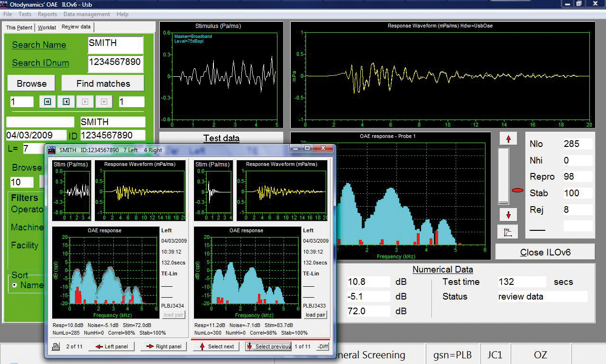Click the printer icon in comparison window
606x364 pixels.
point(55,346)
